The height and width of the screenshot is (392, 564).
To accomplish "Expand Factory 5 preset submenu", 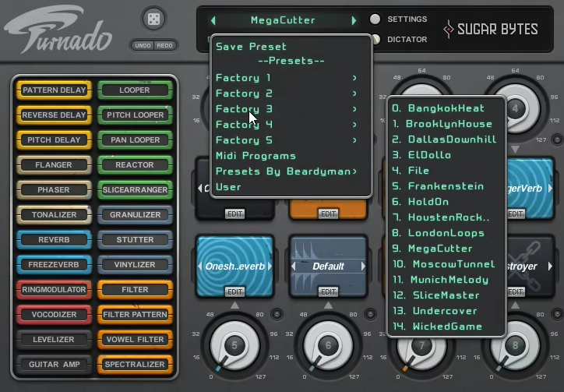I will click(x=287, y=140).
